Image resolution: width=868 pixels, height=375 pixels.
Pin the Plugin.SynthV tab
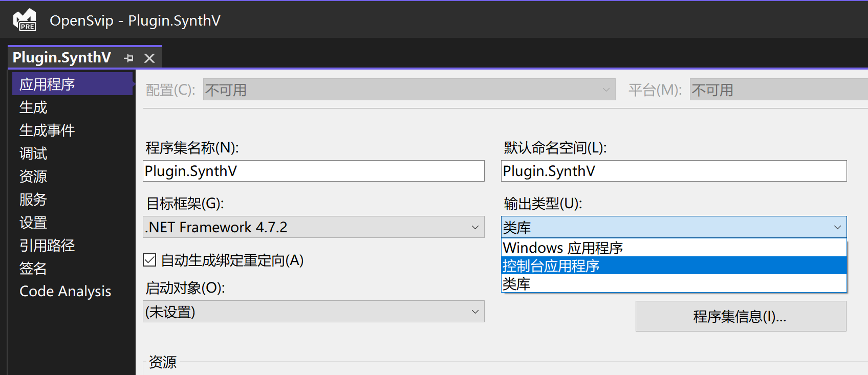(x=129, y=58)
